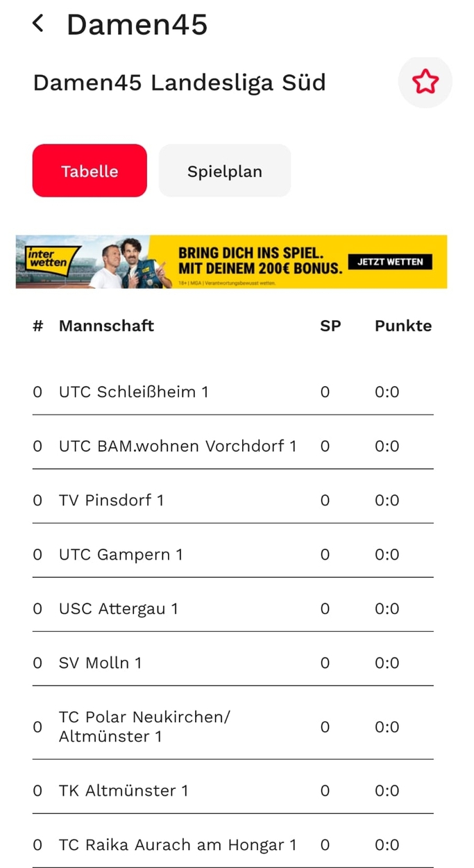
Task: Select team UTC Schleißheim 1
Action: coord(133,392)
